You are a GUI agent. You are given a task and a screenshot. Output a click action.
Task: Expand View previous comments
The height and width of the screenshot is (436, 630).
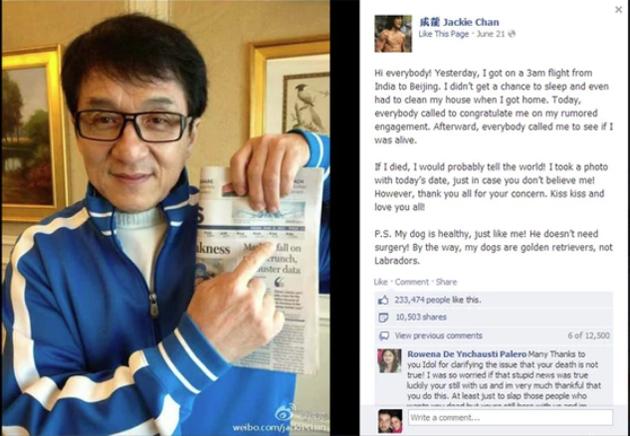tap(438, 336)
